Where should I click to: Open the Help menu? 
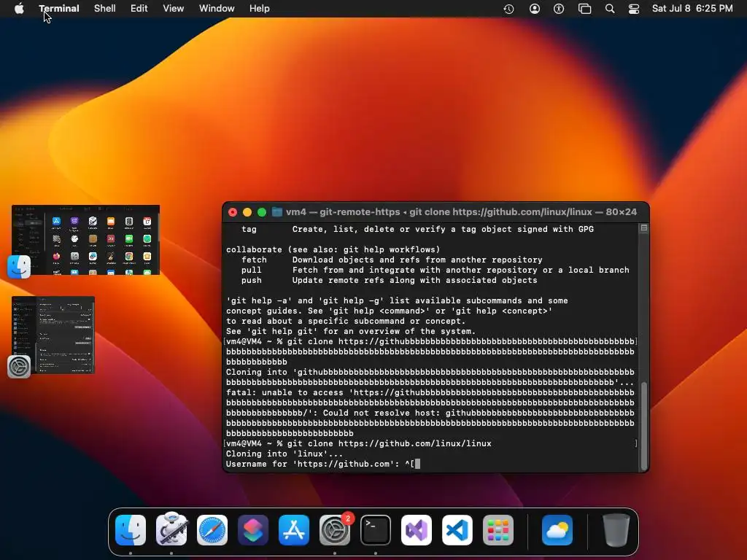(260, 9)
